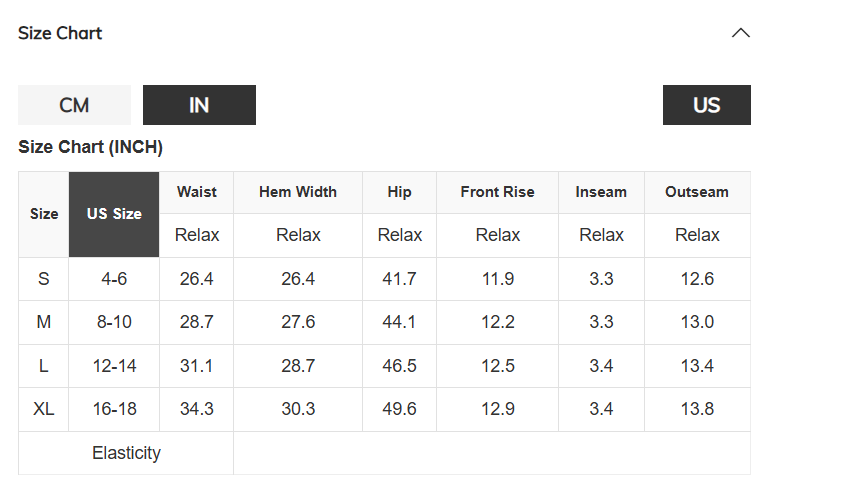Click the 49.6 hip measurement cell
This screenshot has height=499, width=841.
click(400, 409)
